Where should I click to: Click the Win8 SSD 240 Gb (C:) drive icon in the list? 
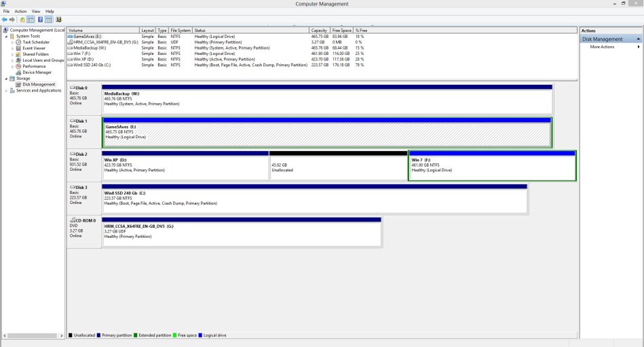click(70, 65)
